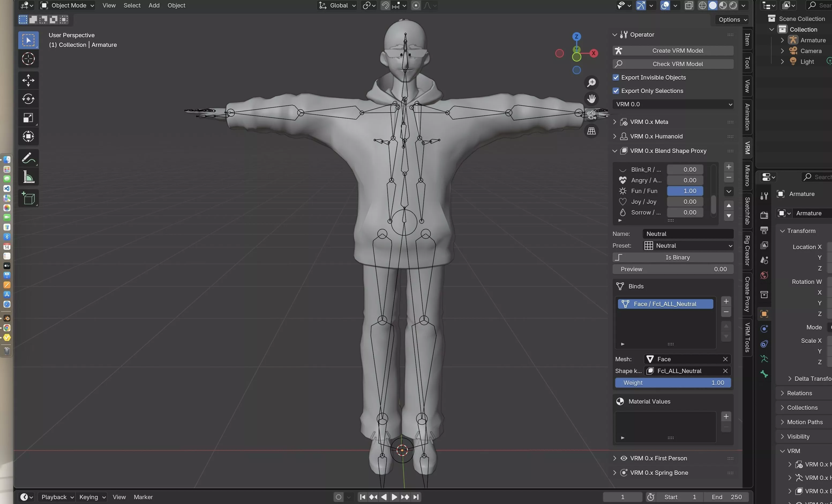
Task: Open the VRM 0.0 version dropdown
Action: coord(673,104)
